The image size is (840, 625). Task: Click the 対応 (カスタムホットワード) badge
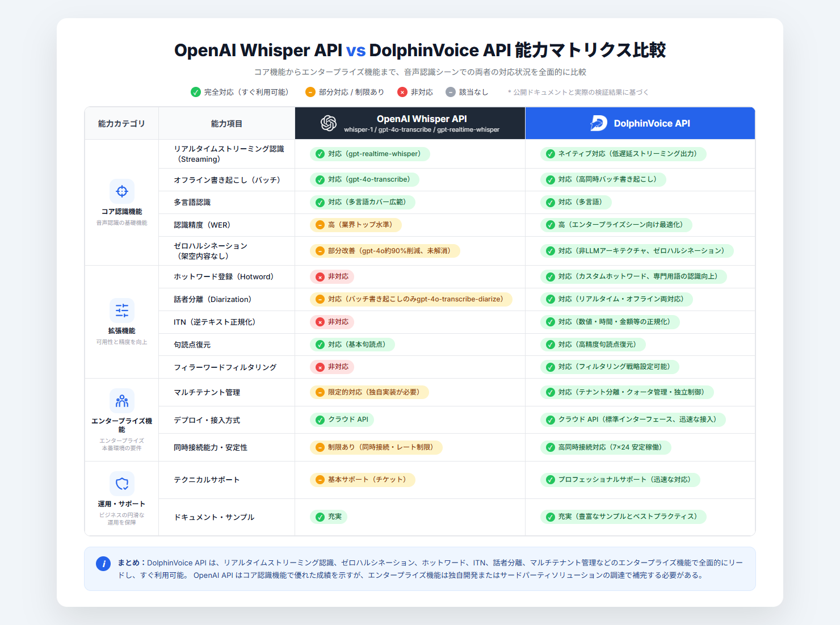tap(633, 277)
